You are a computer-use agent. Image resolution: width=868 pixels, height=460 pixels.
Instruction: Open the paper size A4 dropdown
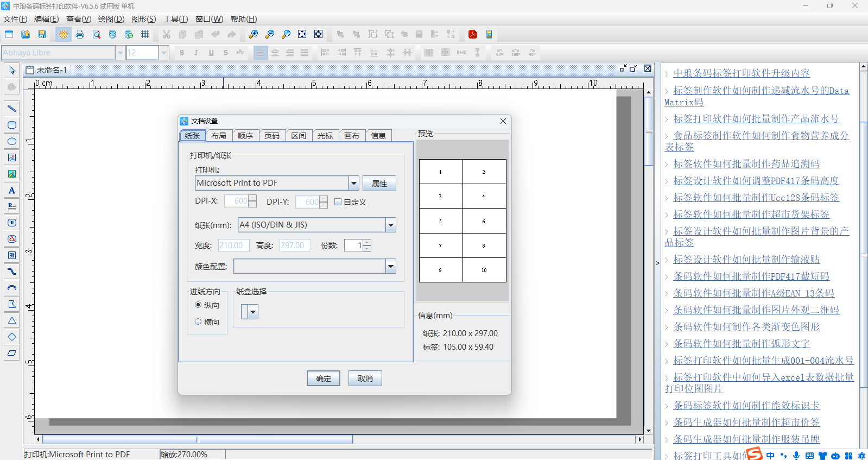[x=390, y=225]
